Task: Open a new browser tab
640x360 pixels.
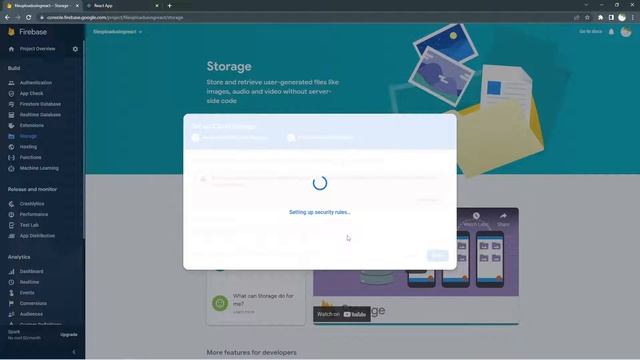Action: (x=169, y=6)
